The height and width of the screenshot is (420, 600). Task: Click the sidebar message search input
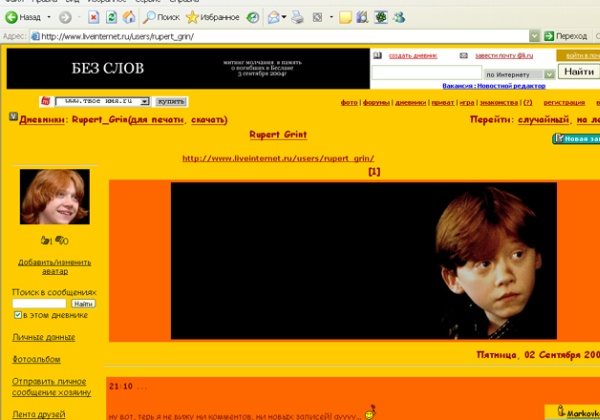[39, 304]
